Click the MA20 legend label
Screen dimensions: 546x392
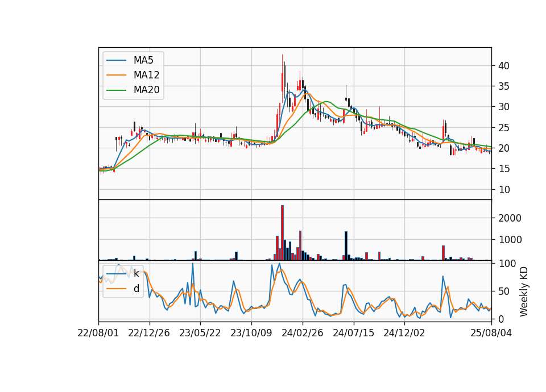tap(146, 90)
